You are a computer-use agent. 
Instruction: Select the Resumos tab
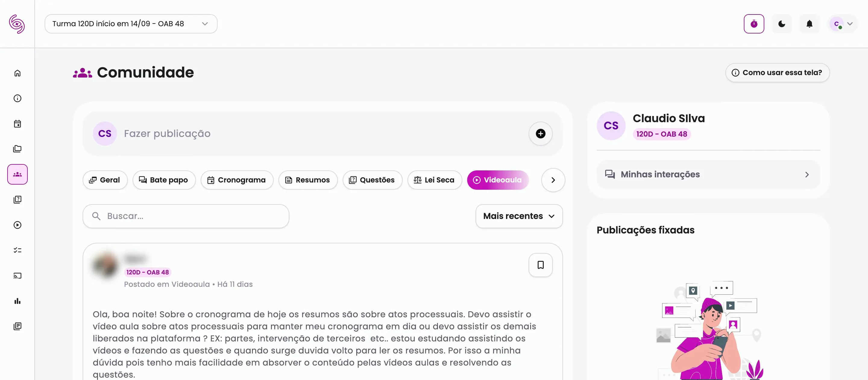308,180
